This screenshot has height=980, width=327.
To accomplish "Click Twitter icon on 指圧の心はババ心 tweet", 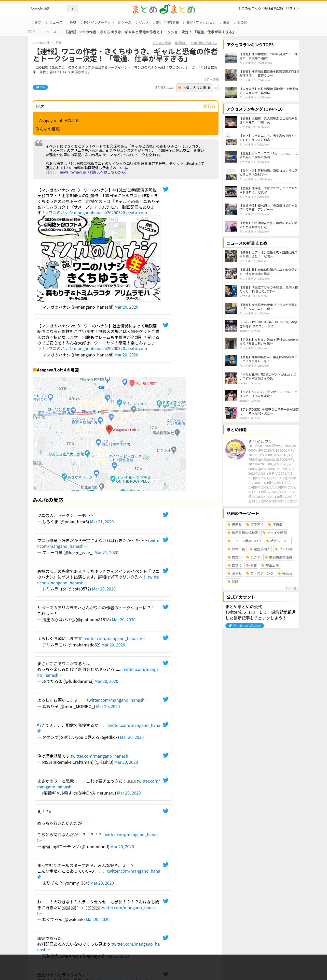I will [166, 607].
